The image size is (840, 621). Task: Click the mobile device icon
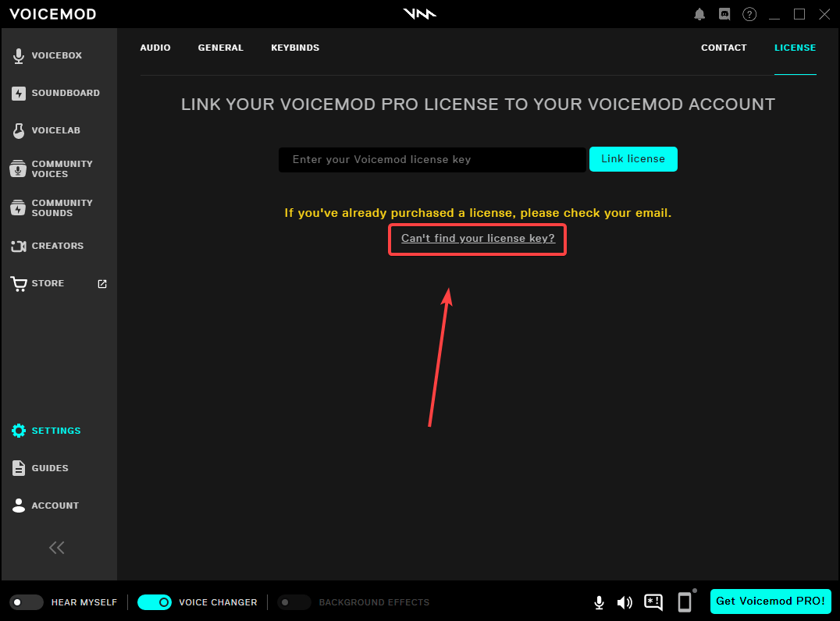(x=685, y=601)
